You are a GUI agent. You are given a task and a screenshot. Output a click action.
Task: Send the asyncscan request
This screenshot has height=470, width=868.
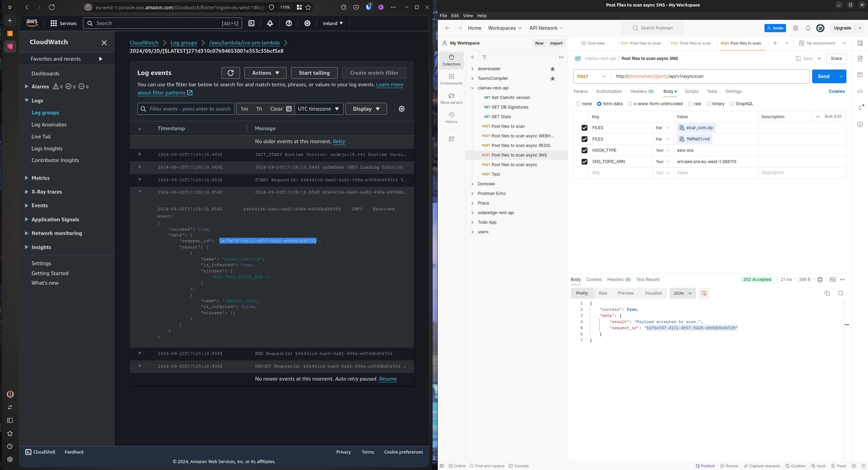(823, 76)
